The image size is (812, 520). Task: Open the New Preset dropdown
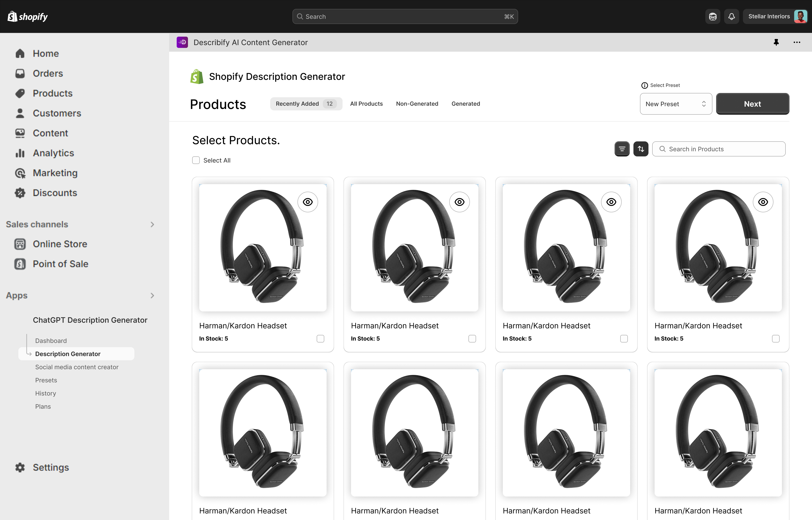(x=675, y=104)
